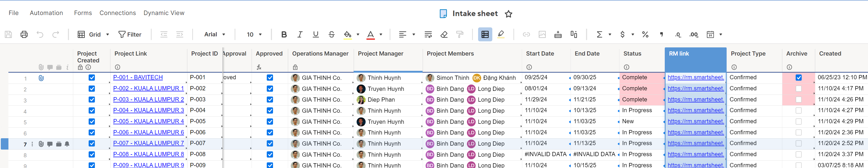Screen dimensions: 868x168
Task: Open the Forms menu
Action: [x=83, y=13]
